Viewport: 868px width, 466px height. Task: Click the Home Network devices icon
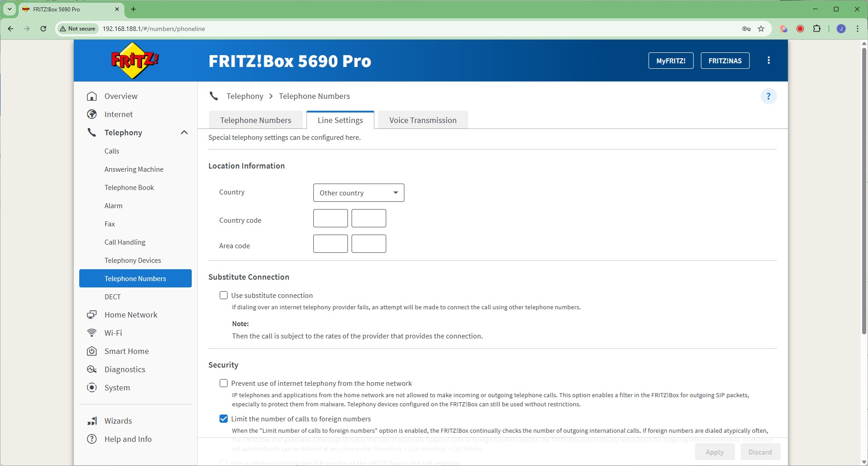point(92,315)
